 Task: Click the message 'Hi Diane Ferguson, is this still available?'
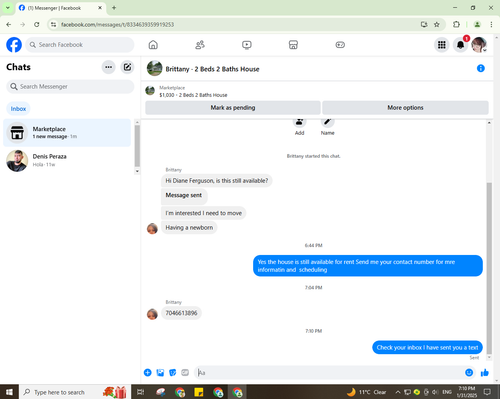217,181
